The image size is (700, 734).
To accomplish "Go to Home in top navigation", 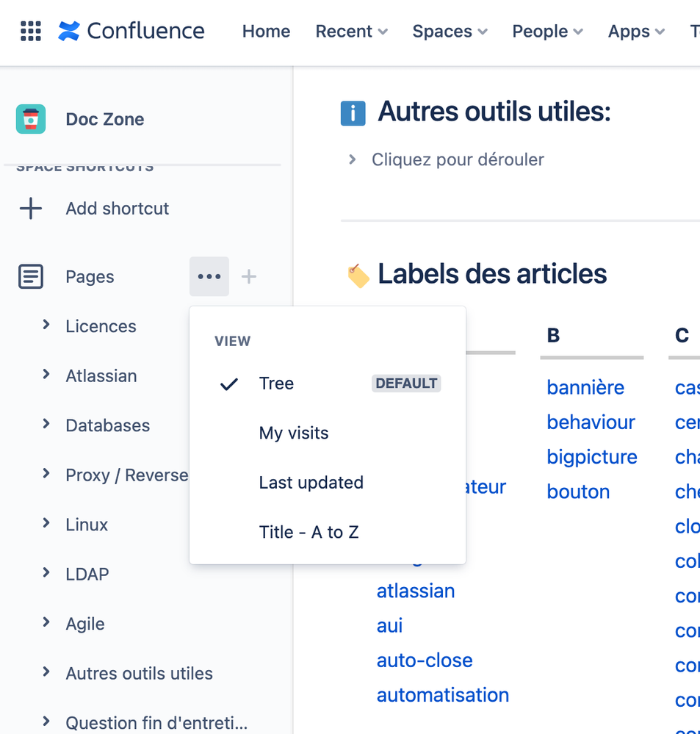I will click(x=266, y=32).
